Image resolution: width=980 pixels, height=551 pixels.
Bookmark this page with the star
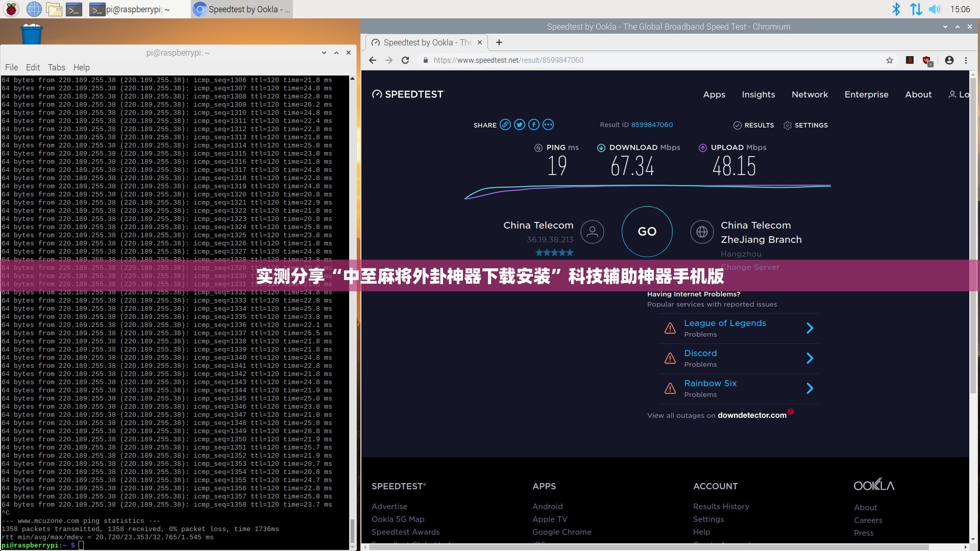890,60
